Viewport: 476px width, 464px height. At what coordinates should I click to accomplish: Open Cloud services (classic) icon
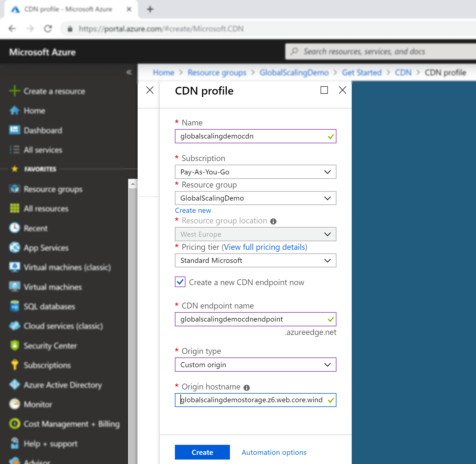coord(14,326)
